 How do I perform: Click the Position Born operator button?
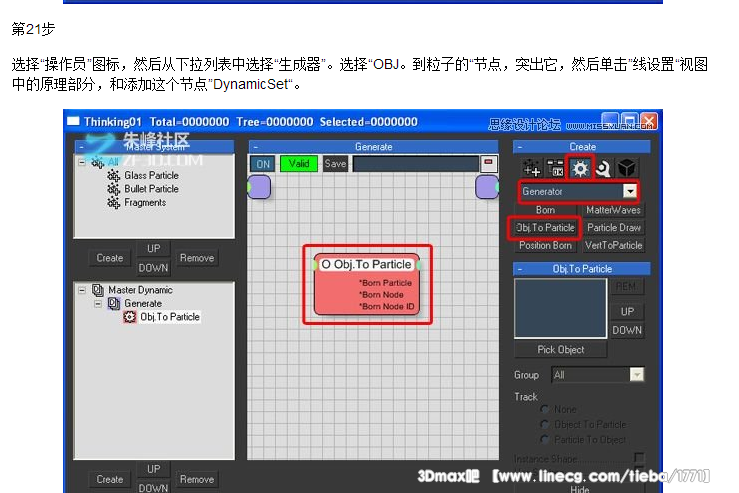click(545, 246)
